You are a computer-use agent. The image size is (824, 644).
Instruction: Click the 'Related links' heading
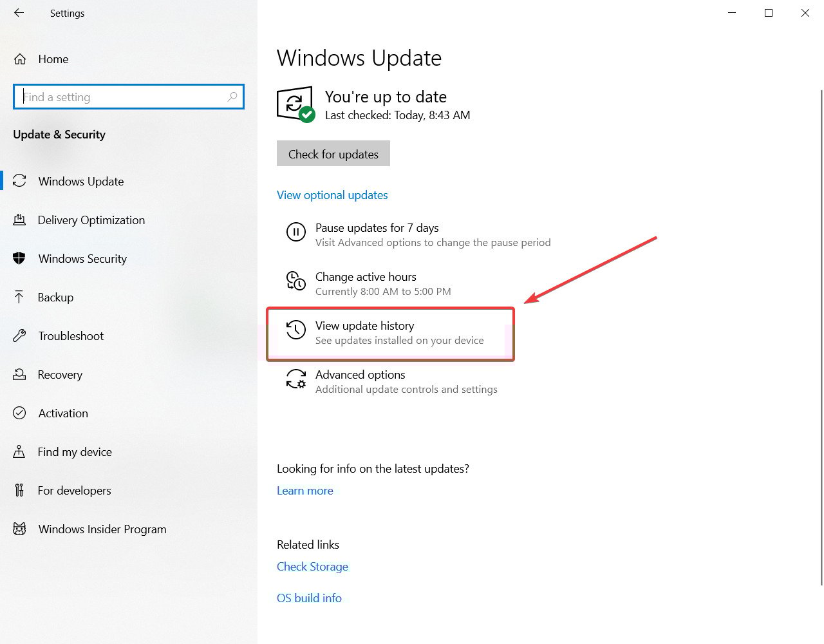tap(308, 545)
